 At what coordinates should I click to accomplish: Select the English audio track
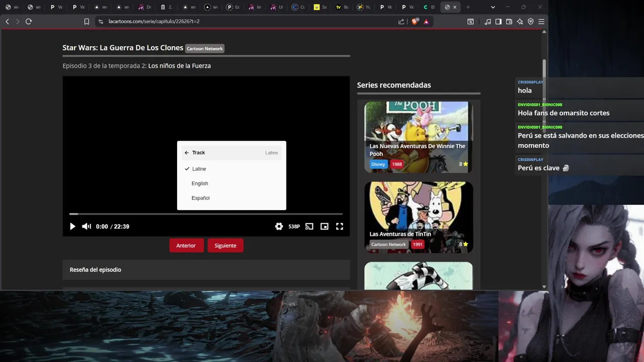point(231,184)
